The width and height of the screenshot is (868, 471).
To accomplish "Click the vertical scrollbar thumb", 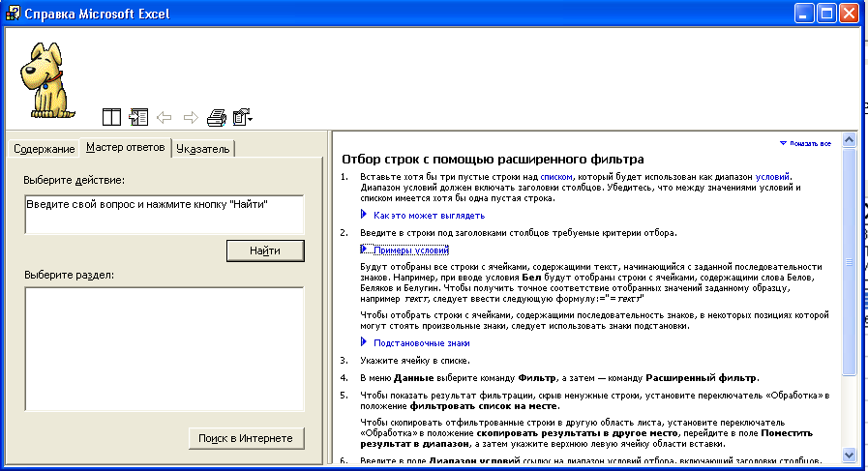I will pos(850,262).
